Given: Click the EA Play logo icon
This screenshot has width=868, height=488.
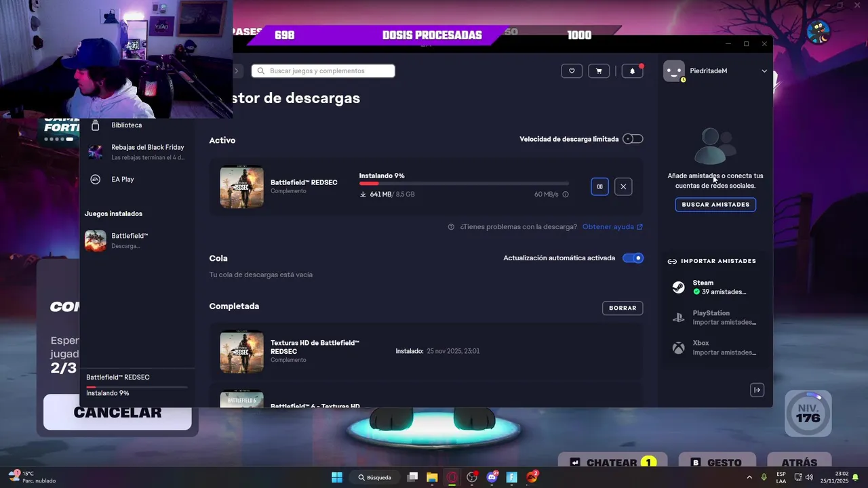Looking at the screenshot, I should [x=96, y=180].
